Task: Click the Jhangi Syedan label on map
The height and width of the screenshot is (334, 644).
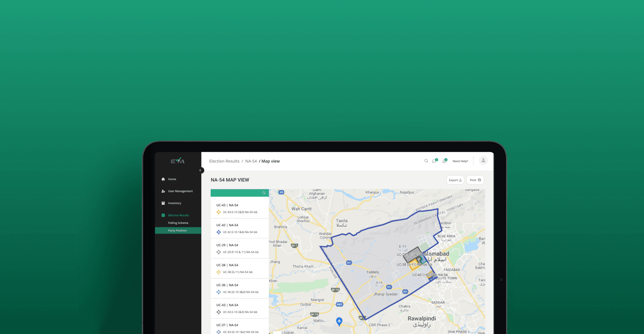Action: (386, 294)
